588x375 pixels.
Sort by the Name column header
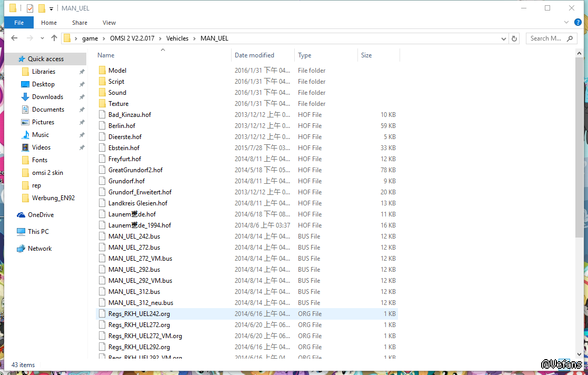pos(106,55)
